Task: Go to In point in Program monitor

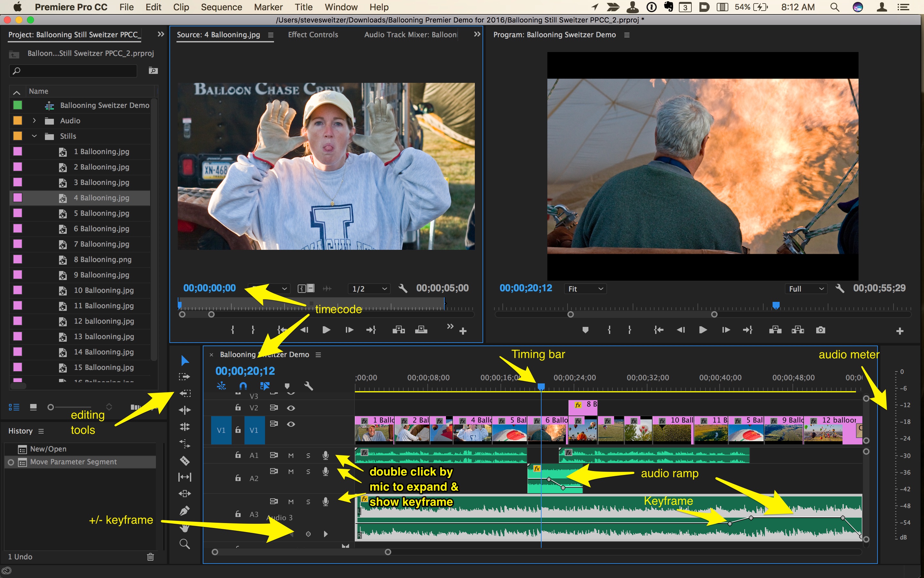Action: [659, 330]
